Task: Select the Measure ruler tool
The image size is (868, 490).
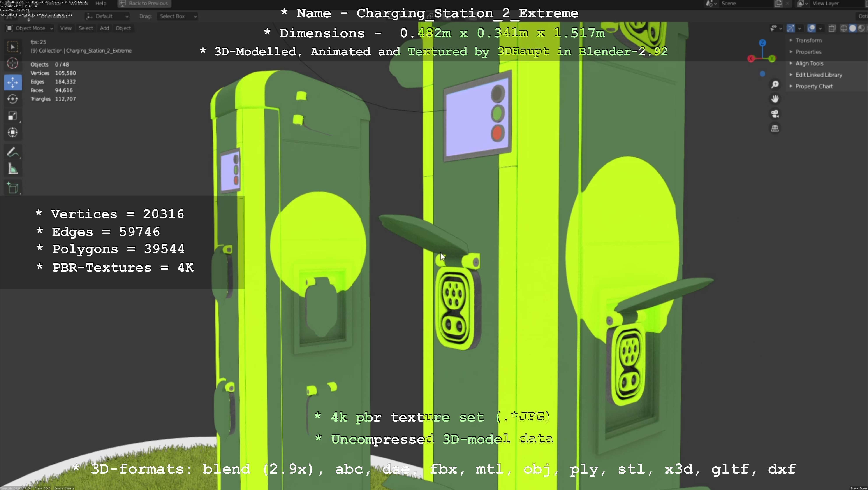Action: coord(12,169)
